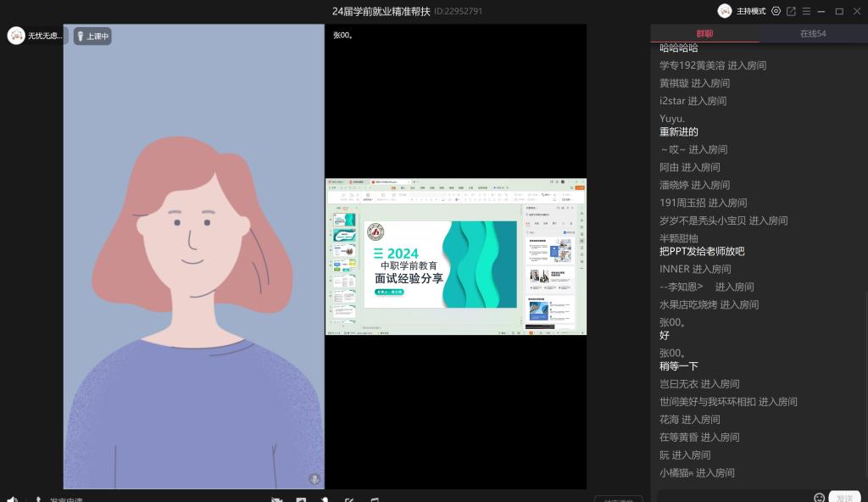Click the music note icon in bottom toolbar
868x502 pixels.
pos(374,499)
